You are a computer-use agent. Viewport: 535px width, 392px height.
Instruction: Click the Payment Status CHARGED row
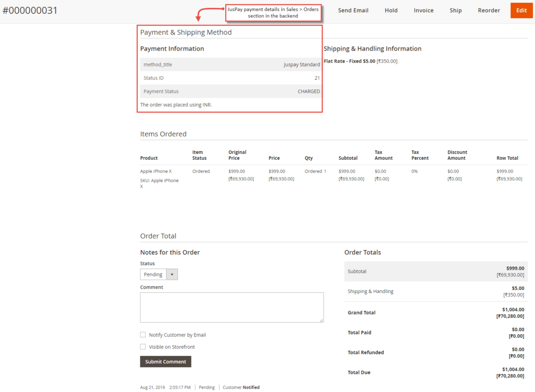point(231,91)
